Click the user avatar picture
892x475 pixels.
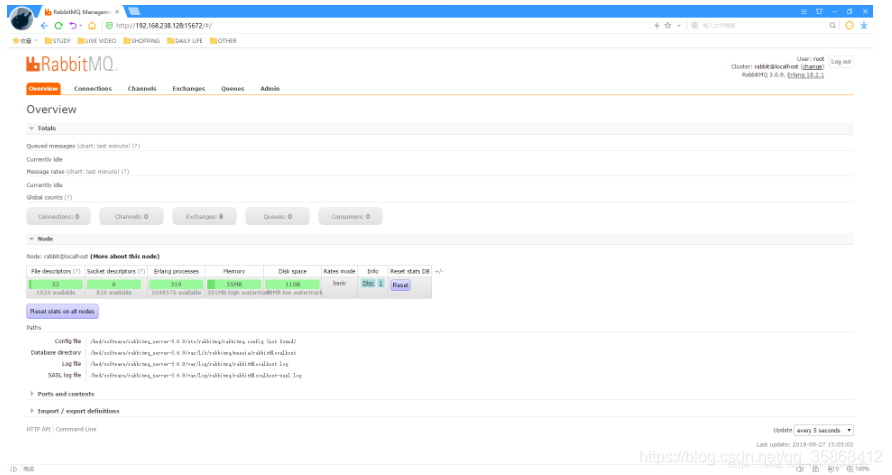(21, 18)
